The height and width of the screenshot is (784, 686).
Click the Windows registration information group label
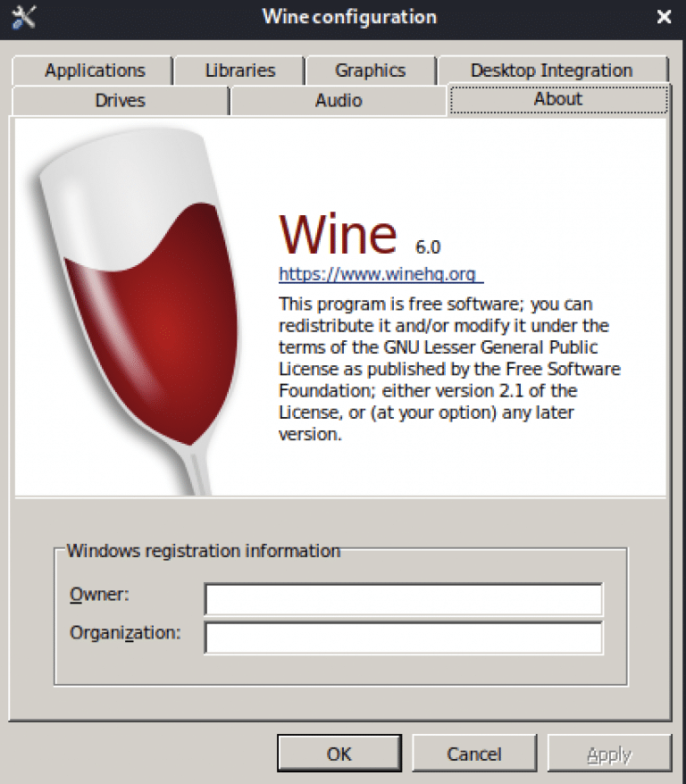point(204,551)
